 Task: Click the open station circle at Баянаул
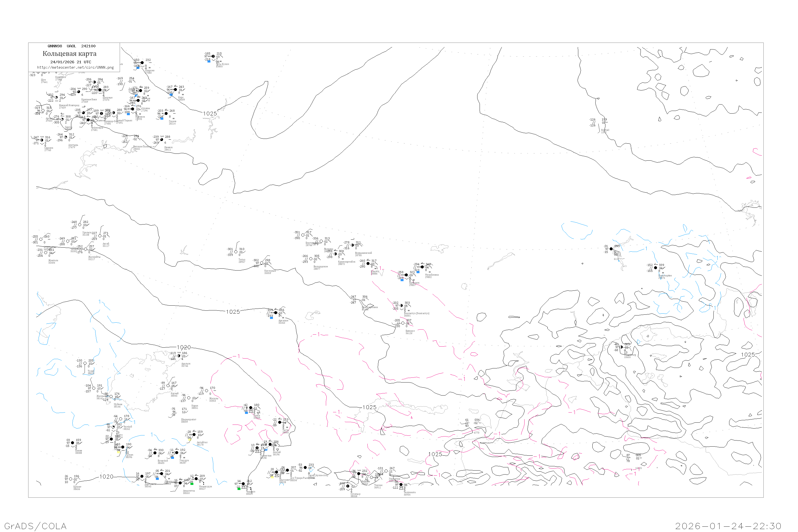tap(403, 323)
